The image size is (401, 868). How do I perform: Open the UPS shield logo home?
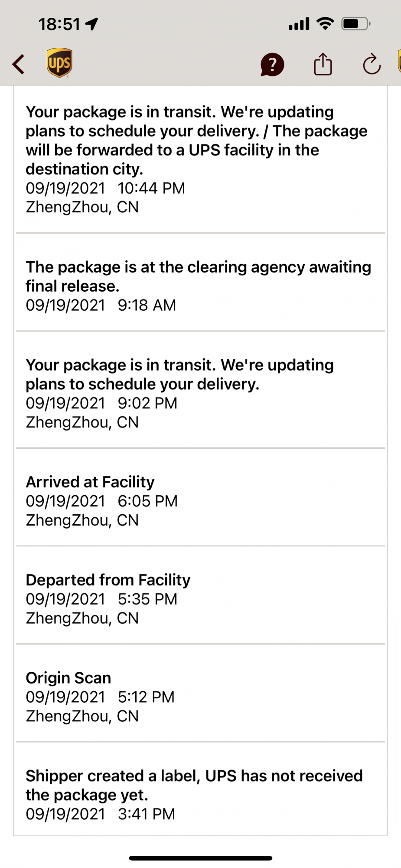[59, 63]
